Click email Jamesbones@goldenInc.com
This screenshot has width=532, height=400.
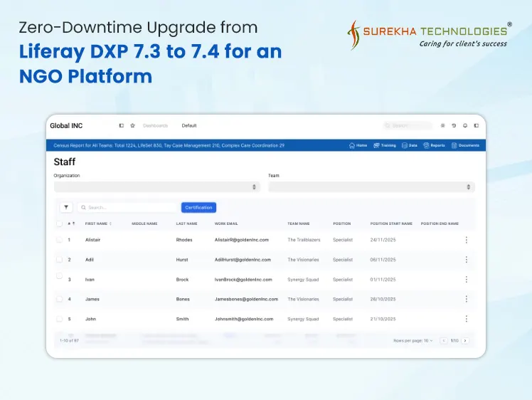(246, 299)
